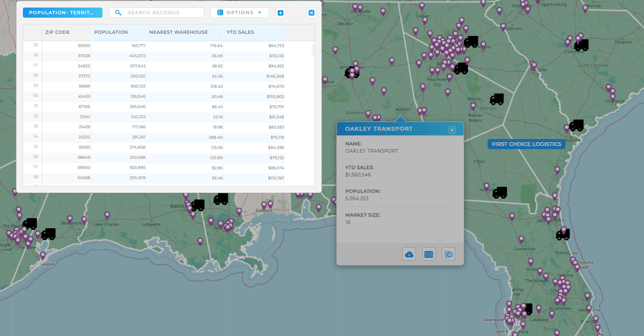Click the purple pin above Lake Charles
The height and width of the screenshot is (336, 644).
107,215
